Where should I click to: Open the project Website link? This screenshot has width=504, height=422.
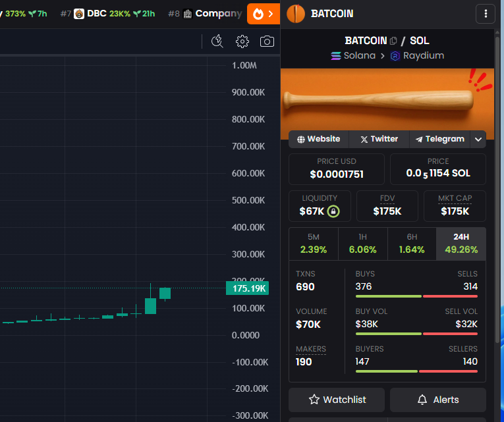click(318, 139)
